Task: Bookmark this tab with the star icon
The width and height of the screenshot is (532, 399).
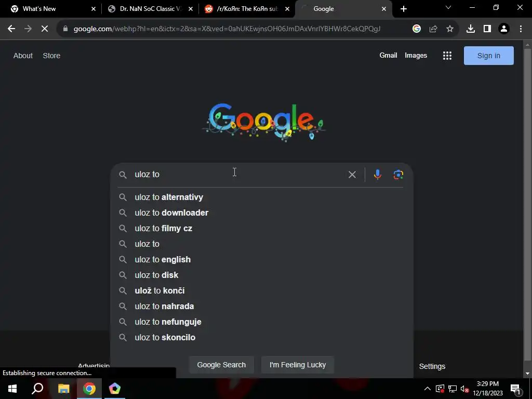Action: coord(450,29)
